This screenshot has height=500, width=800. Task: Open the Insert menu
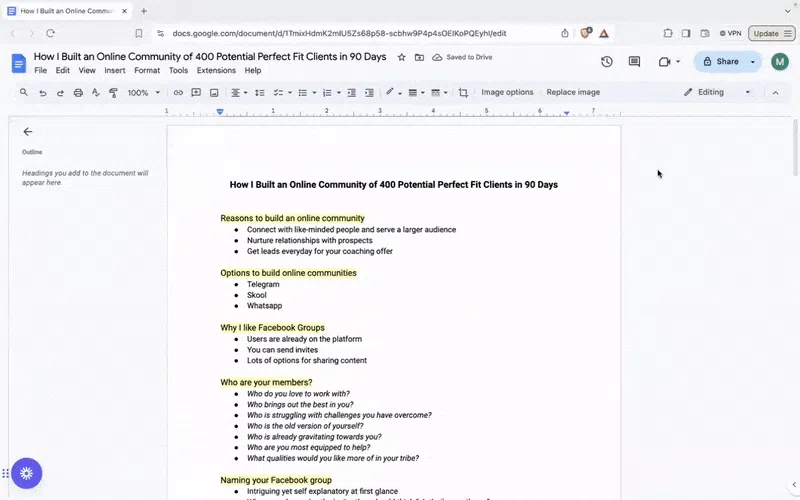[x=115, y=70]
